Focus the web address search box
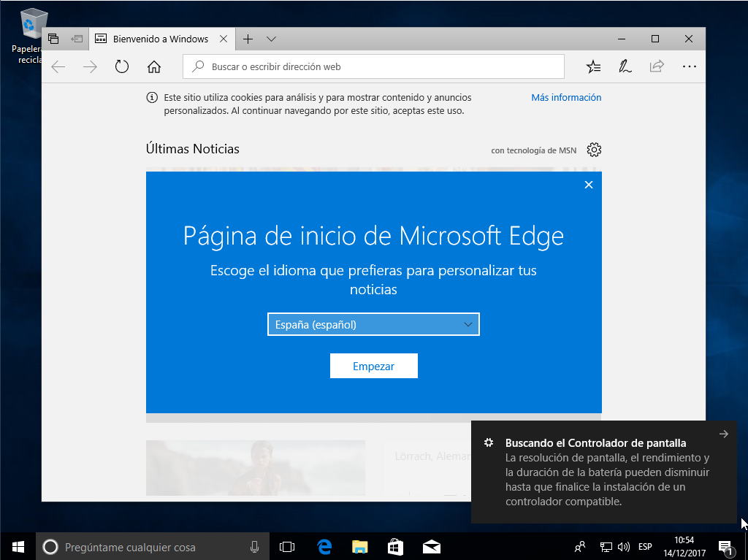The height and width of the screenshot is (560, 748). [x=373, y=66]
